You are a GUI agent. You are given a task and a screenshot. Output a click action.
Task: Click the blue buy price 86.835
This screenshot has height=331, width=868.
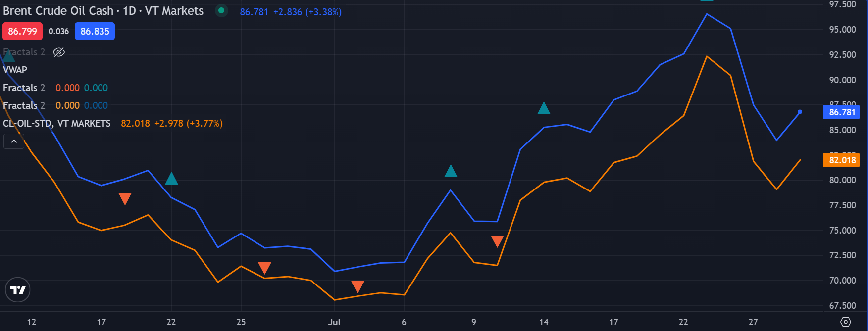tap(95, 31)
